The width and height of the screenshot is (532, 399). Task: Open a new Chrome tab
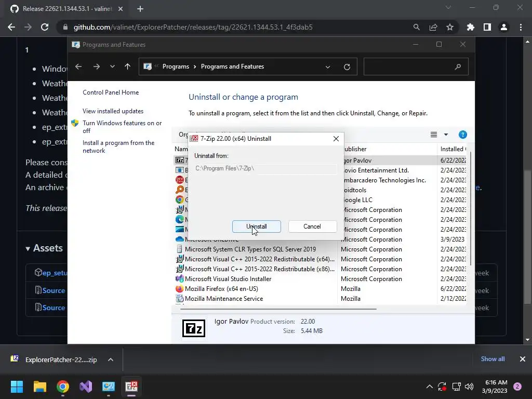(140, 9)
